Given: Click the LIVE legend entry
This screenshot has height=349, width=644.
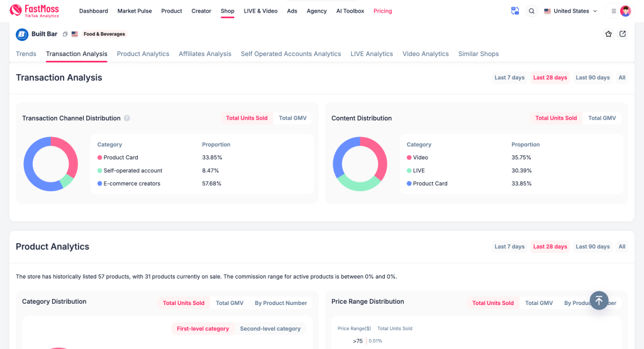Looking at the screenshot, I should pyautogui.click(x=416, y=170).
